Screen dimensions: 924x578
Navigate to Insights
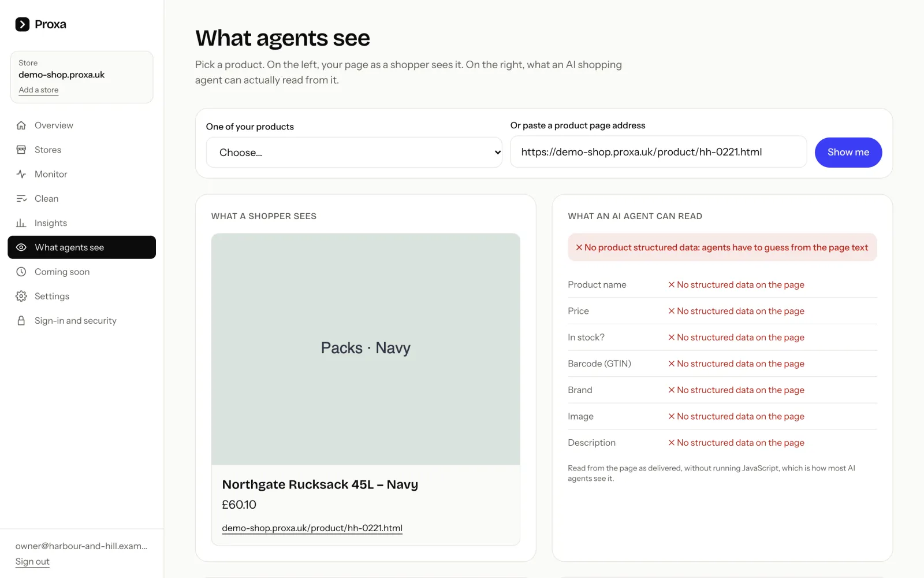click(x=81, y=223)
